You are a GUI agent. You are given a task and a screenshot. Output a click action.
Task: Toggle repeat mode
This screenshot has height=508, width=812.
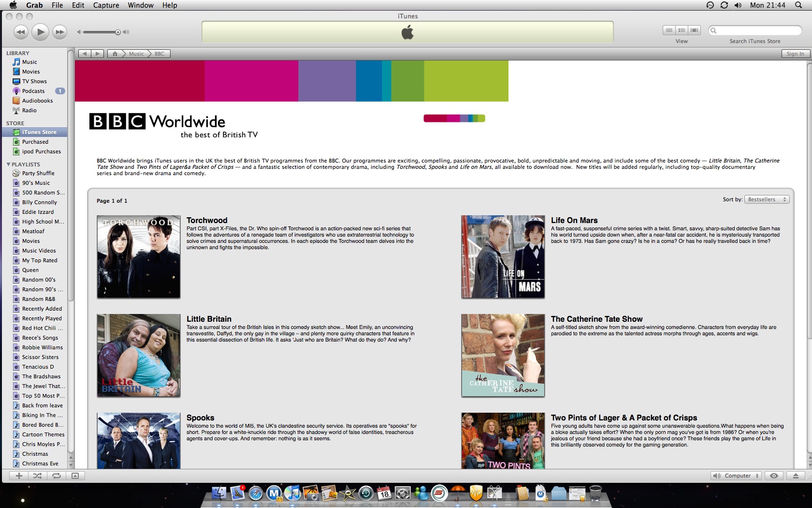pyautogui.click(x=56, y=476)
